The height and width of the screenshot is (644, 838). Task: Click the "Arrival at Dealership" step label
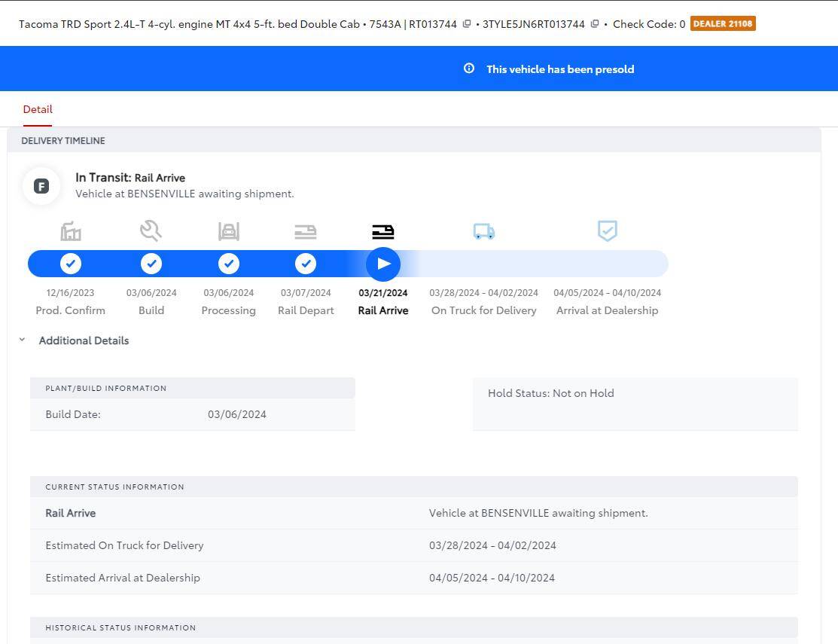pyautogui.click(x=607, y=310)
